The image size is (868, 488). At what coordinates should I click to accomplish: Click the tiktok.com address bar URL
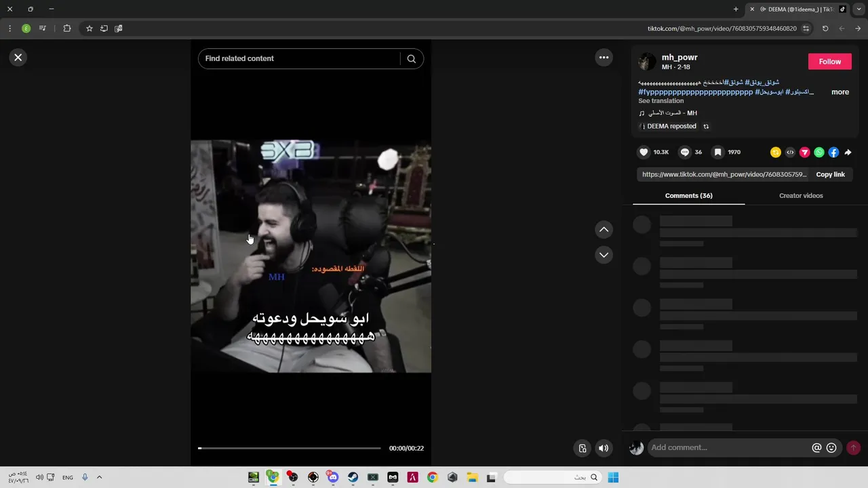(722, 28)
